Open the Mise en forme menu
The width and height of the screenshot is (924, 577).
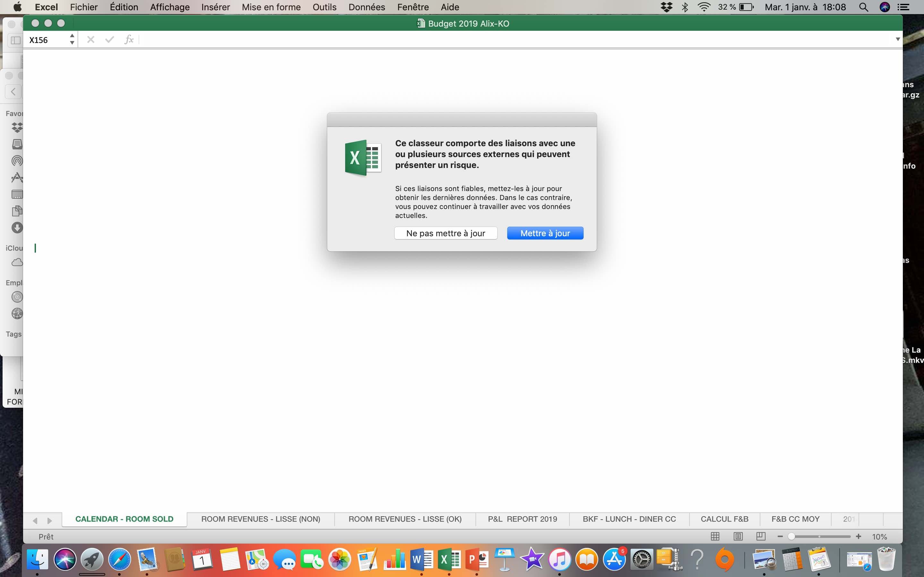tap(271, 7)
